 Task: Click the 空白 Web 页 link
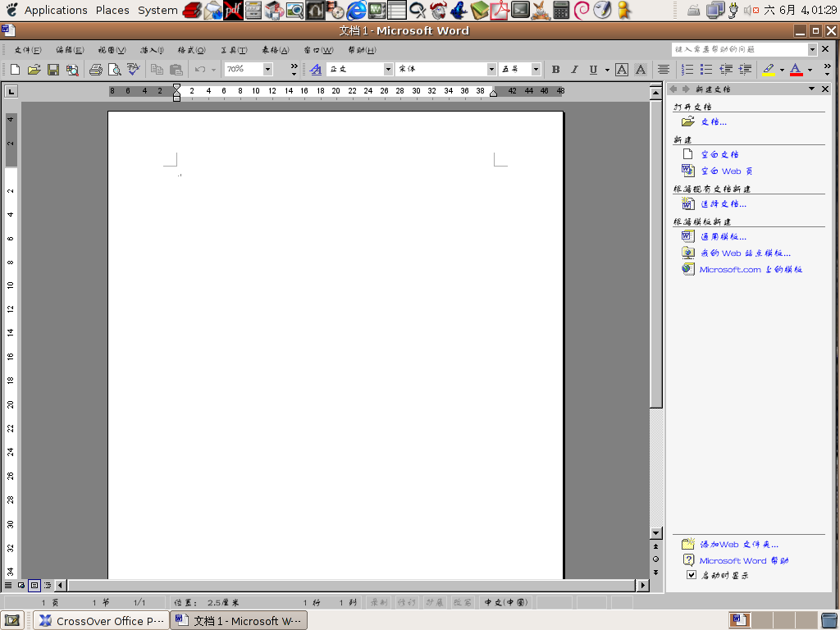click(x=727, y=171)
